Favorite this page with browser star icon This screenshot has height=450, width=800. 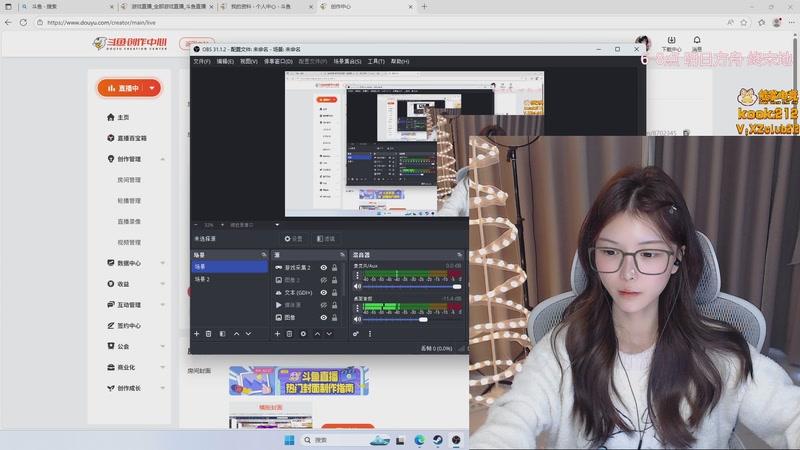(744, 22)
